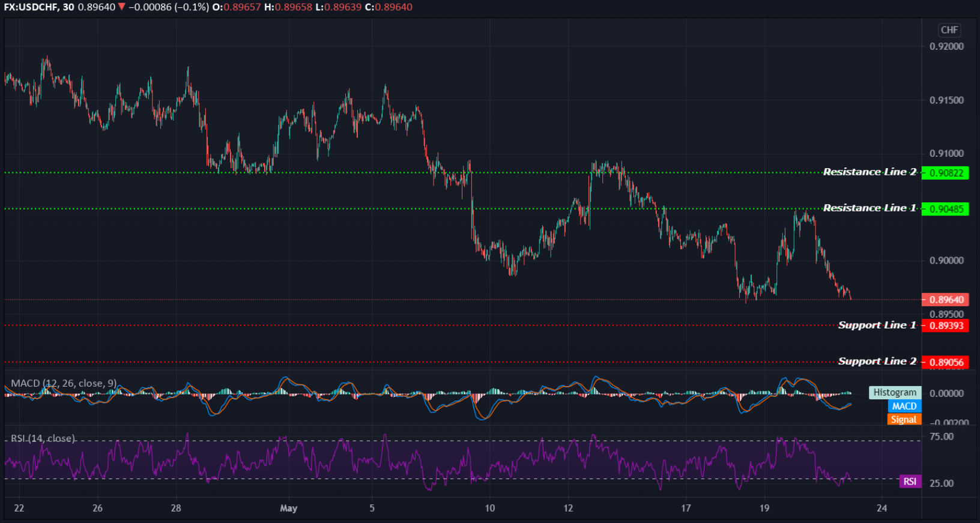This screenshot has width=980, height=523.
Task: Click the MACD (12, 26, close, 9) legend
Action: 64,383
